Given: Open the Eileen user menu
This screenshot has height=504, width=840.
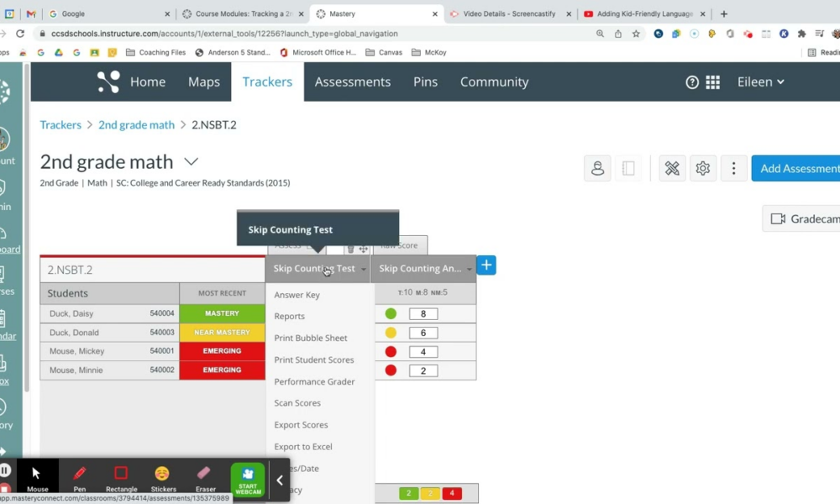Looking at the screenshot, I should (x=761, y=82).
